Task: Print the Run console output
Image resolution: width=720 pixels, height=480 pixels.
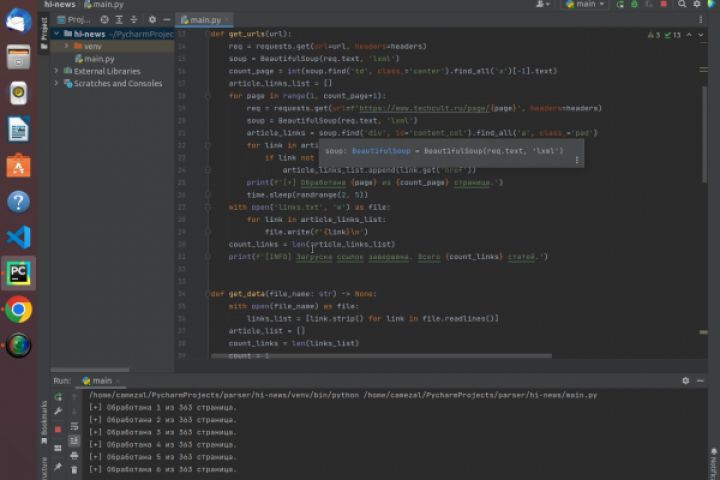Action: (x=74, y=456)
